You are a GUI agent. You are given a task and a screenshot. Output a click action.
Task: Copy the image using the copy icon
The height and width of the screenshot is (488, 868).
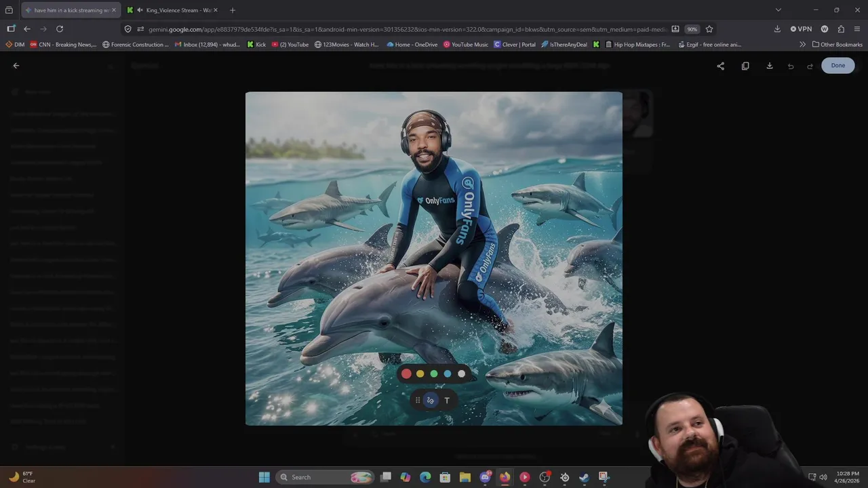pos(745,66)
